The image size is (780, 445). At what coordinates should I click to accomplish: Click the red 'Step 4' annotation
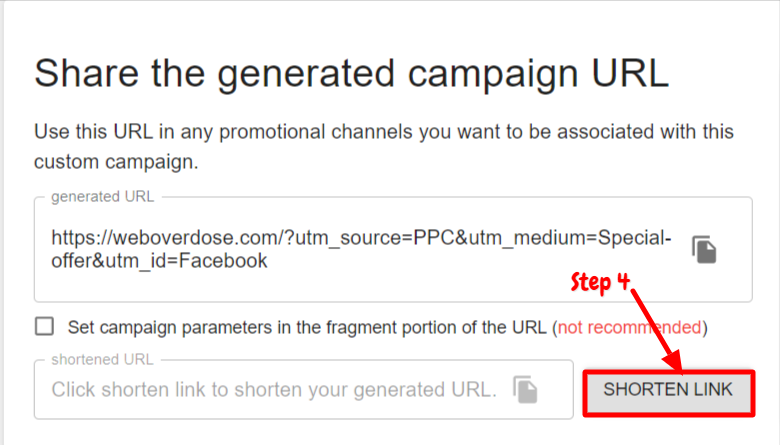click(x=600, y=282)
